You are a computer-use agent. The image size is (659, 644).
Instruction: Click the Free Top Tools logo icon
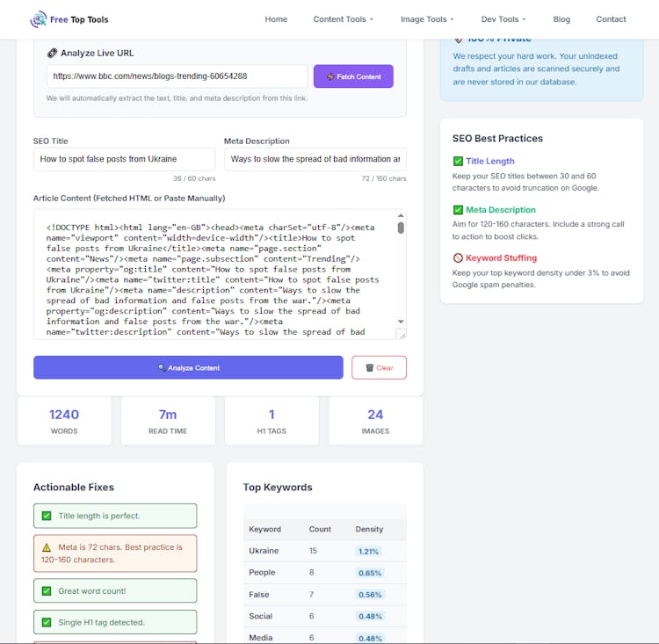pos(38,19)
